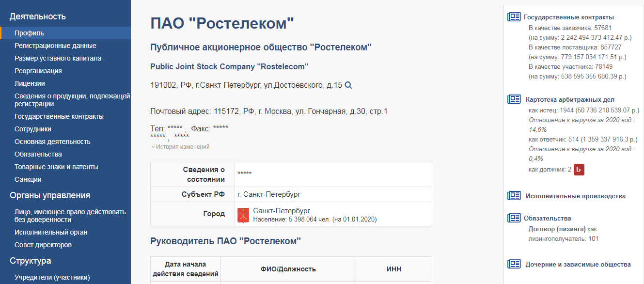This screenshot has height=284, width=644.
Task: Open Регистрационные данные in the sidebar
Action: coord(55,46)
